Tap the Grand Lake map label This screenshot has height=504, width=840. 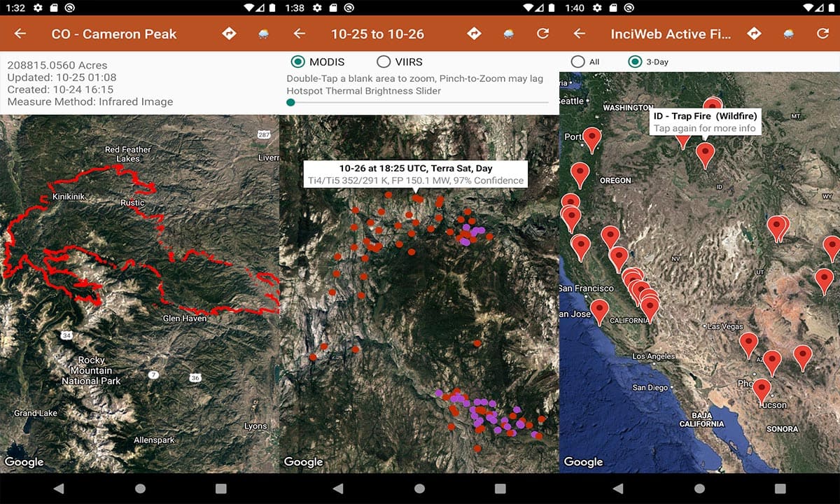35,413
